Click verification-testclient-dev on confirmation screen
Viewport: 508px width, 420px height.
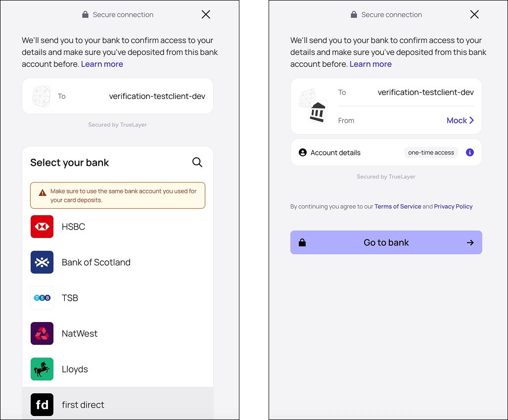[x=426, y=93]
